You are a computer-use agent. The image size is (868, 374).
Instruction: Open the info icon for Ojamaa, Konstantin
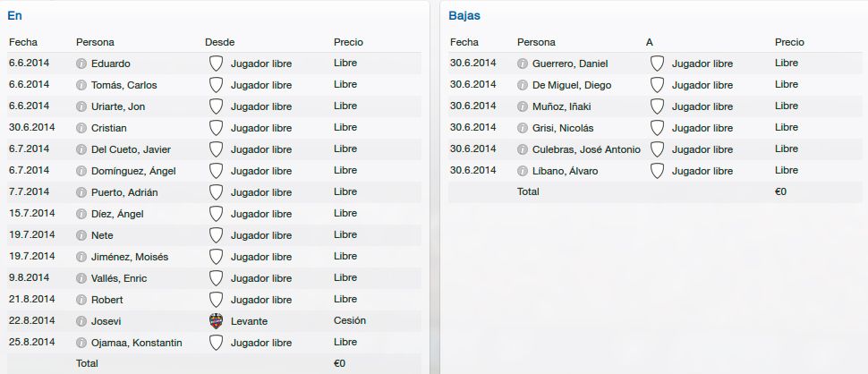tap(81, 343)
